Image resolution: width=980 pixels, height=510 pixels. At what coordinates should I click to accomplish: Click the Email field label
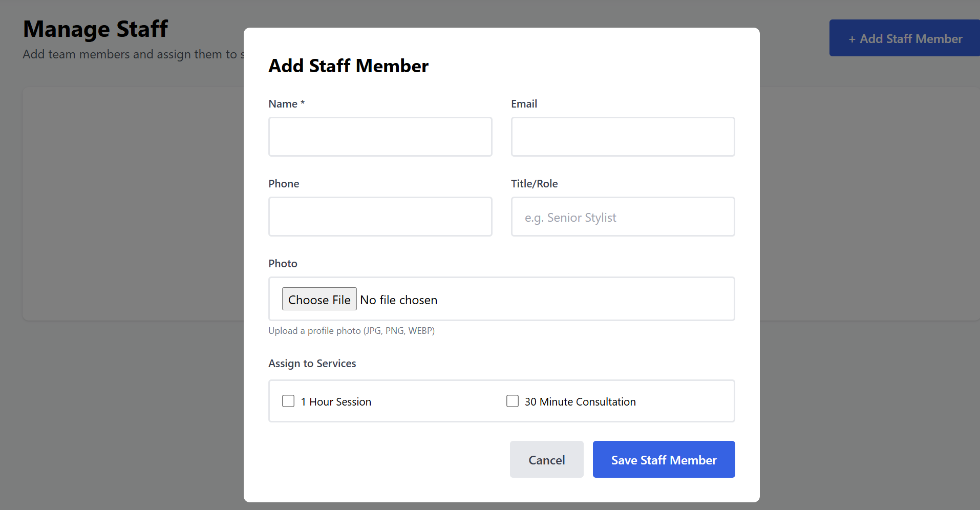tap(524, 104)
